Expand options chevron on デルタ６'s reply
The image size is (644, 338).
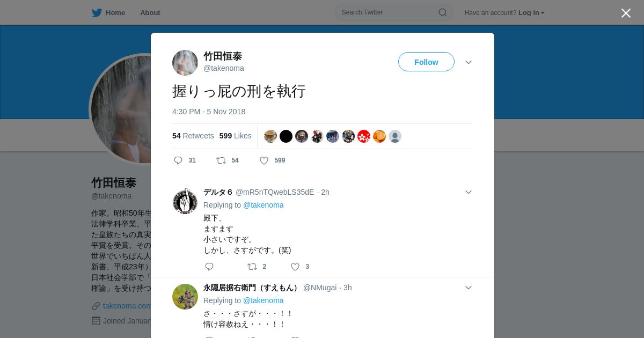469,192
